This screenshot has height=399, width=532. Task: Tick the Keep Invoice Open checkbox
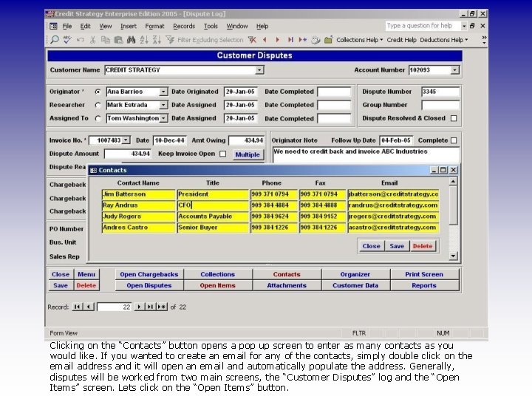222,154
